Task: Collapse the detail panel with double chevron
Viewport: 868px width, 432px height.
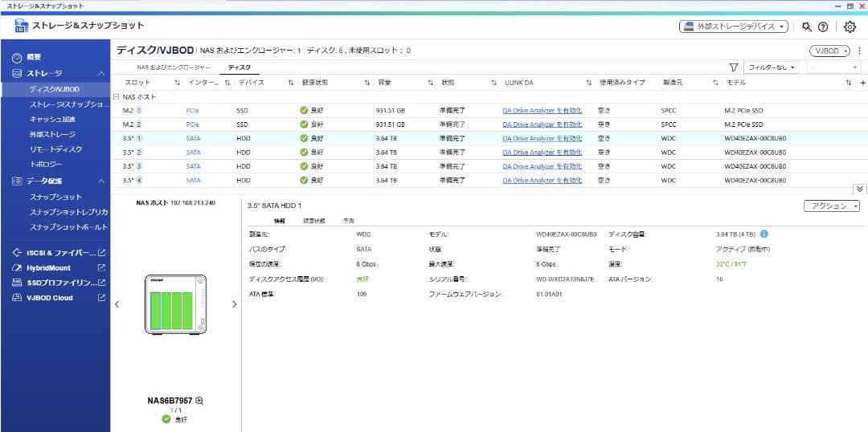Action: click(x=859, y=189)
